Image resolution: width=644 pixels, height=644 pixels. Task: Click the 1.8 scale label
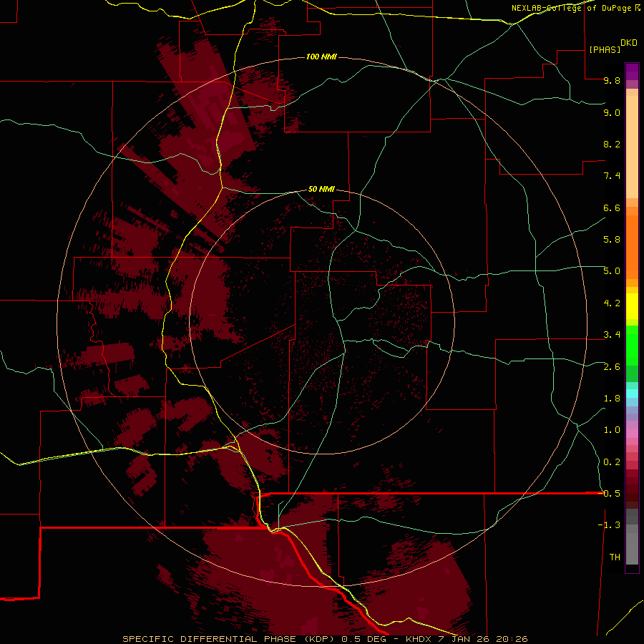[x=612, y=399]
